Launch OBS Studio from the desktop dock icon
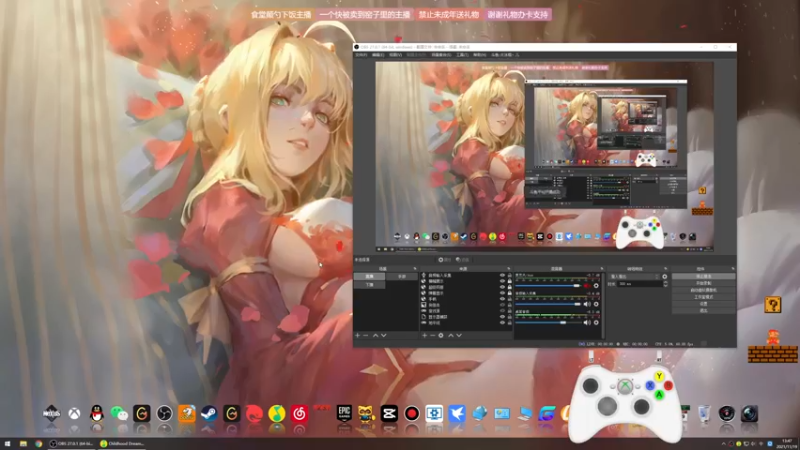Image resolution: width=800 pixels, height=450 pixels. point(164,413)
